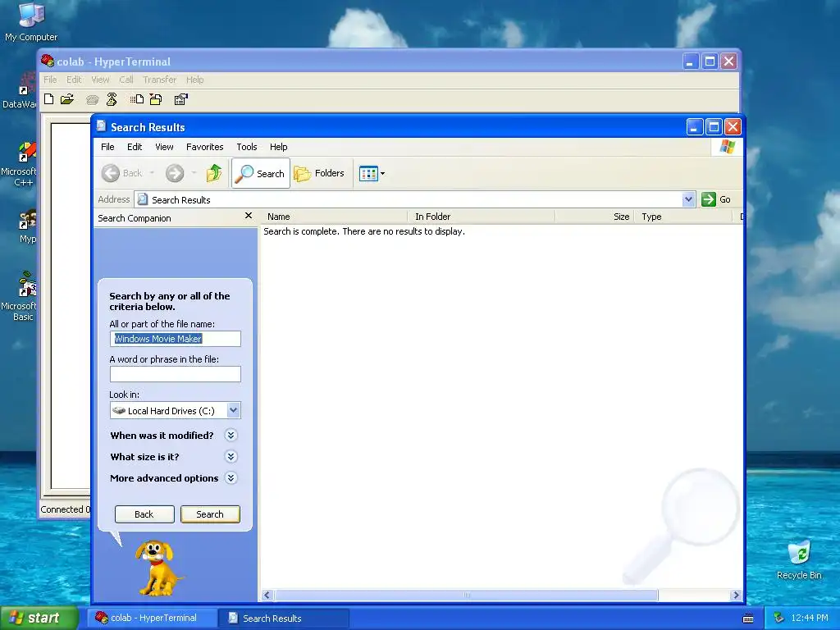Viewport: 840px width, 630px height.
Task: Open HyperTerminal View menu
Action: (100, 80)
